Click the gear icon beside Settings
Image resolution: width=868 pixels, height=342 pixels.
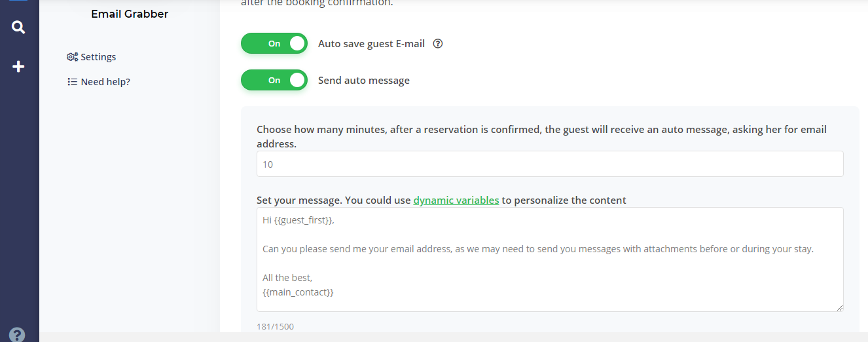click(73, 57)
